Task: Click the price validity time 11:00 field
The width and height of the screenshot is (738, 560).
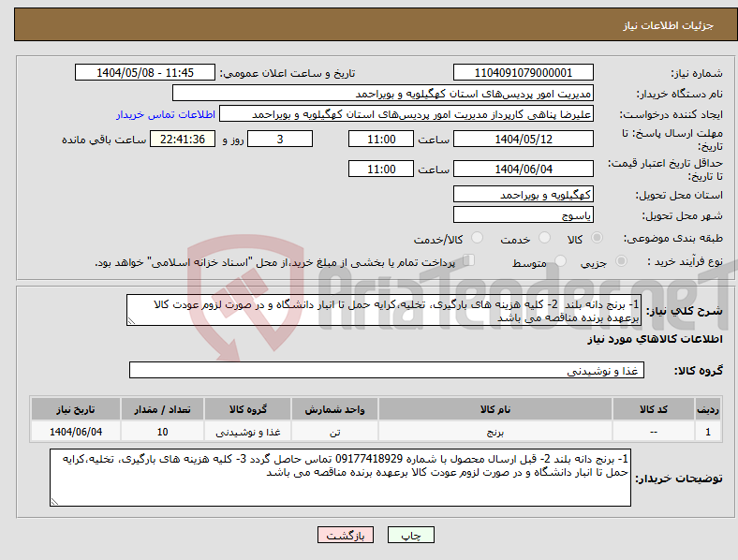Action: coord(381,169)
